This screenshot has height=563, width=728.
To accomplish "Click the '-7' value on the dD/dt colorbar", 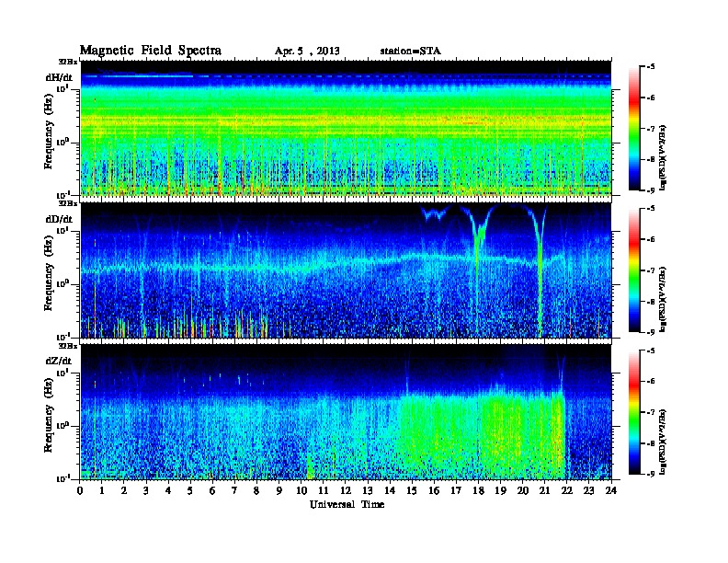I will point(650,270).
